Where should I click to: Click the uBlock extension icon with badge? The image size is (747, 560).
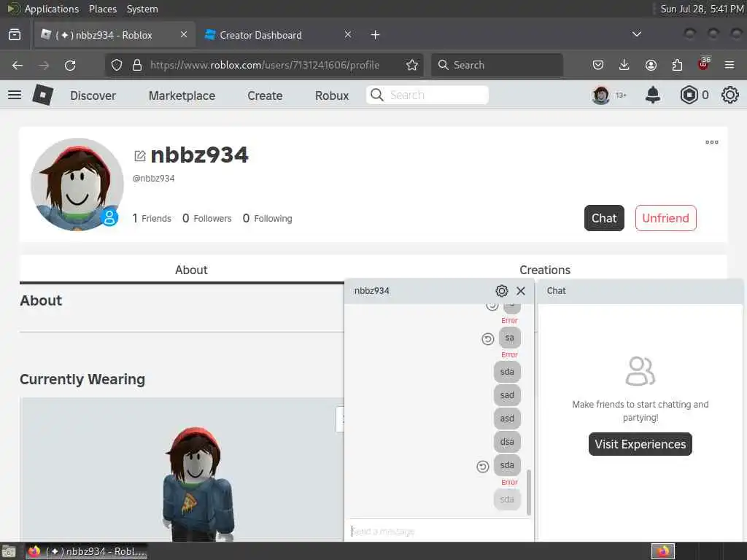[704, 64]
